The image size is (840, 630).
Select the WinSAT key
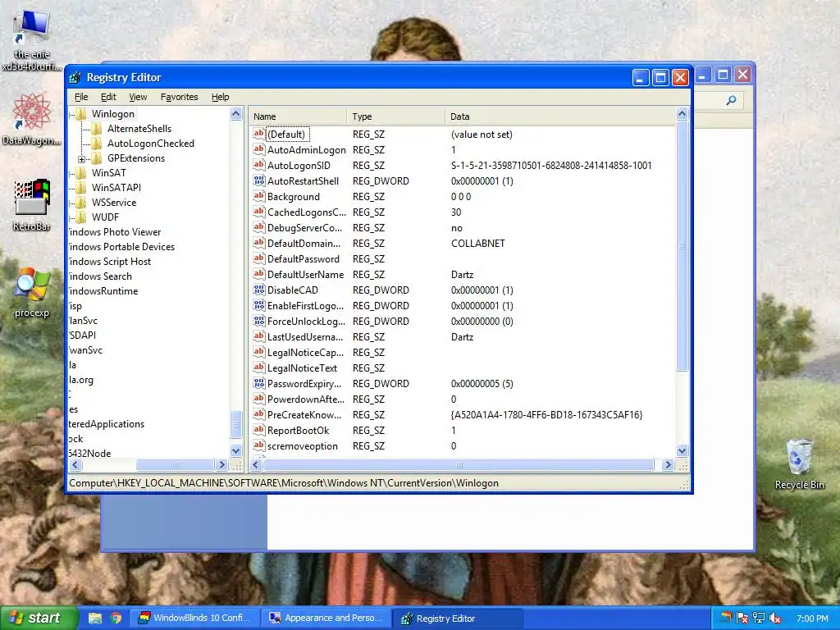(x=109, y=173)
